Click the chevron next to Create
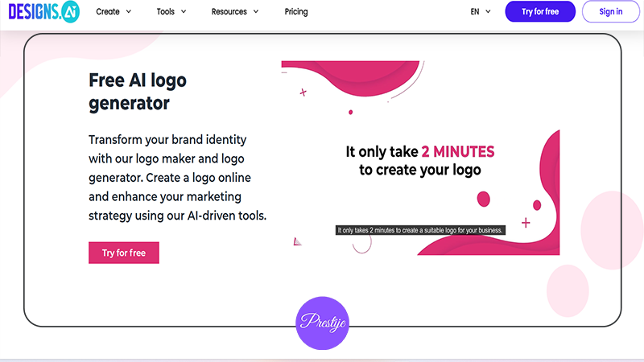The image size is (644, 362). coord(129,12)
